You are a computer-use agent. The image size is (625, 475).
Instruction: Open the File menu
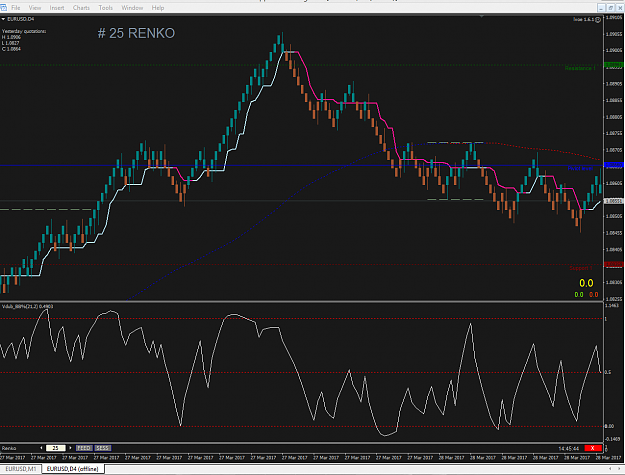16,8
